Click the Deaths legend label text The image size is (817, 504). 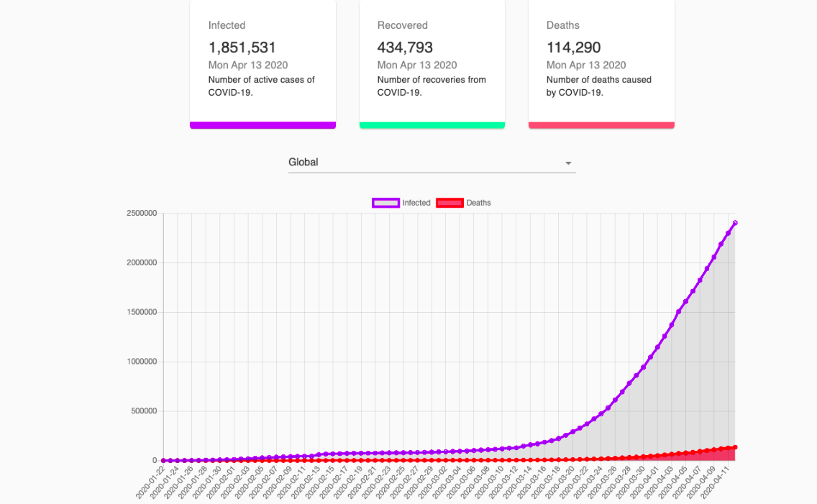pyautogui.click(x=479, y=203)
